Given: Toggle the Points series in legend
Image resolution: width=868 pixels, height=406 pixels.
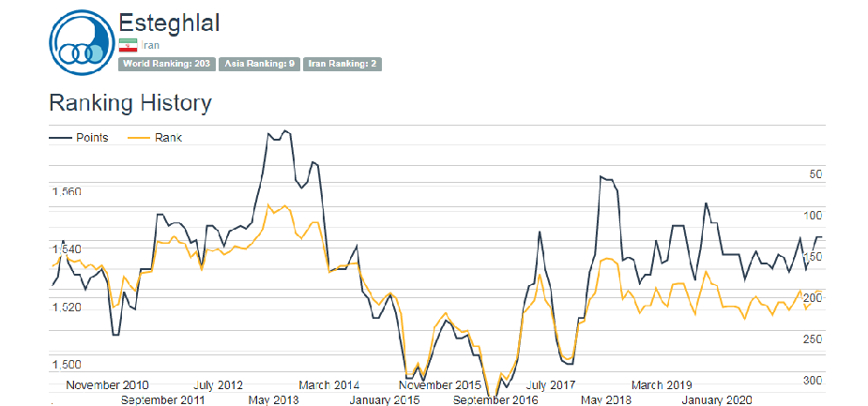Looking at the screenshot, I should point(79,138).
